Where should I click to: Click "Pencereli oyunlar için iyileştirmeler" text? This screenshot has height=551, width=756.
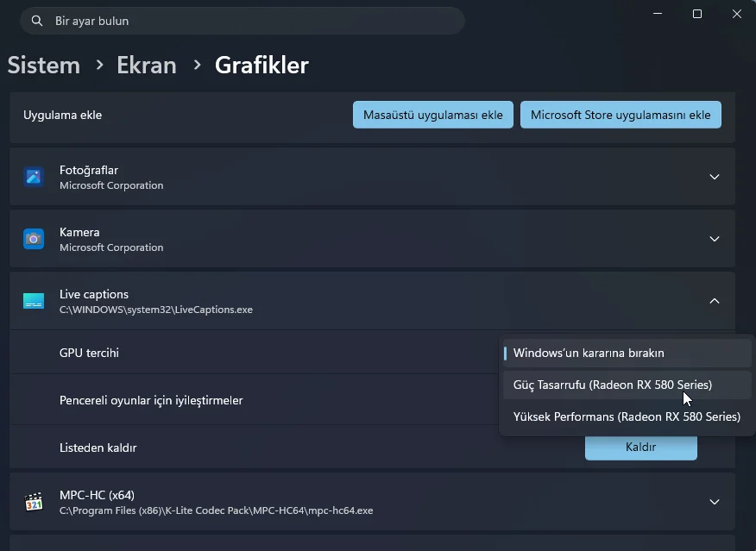coord(151,400)
